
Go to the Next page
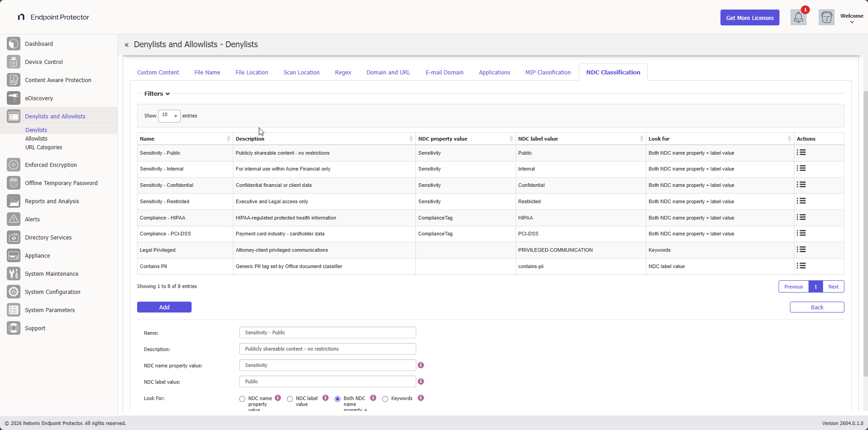tap(833, 287)
